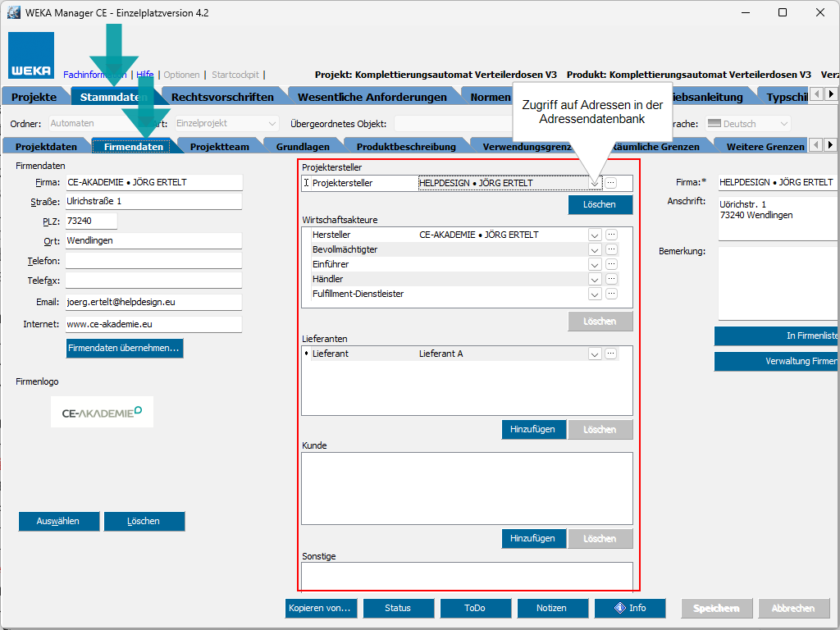Click the Firmendaten übernehmen button
This screenshot has width=840, height=630.
click(124, 348)
